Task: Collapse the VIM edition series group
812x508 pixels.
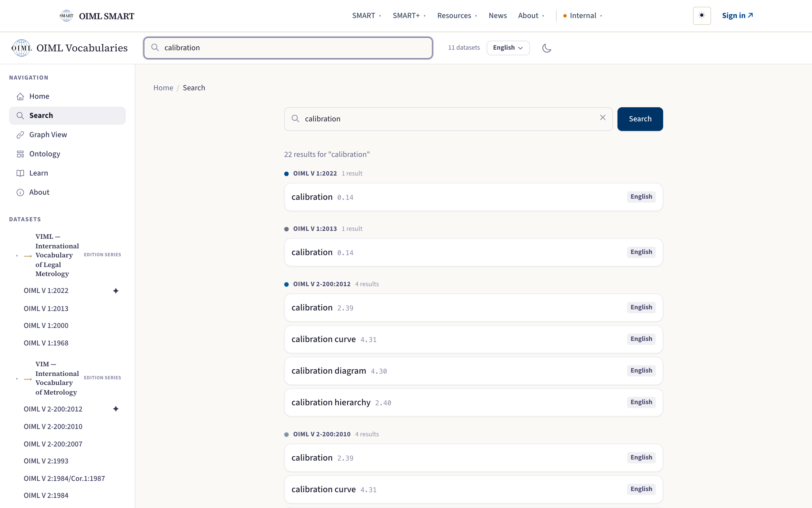Action: tap(17, 379)
